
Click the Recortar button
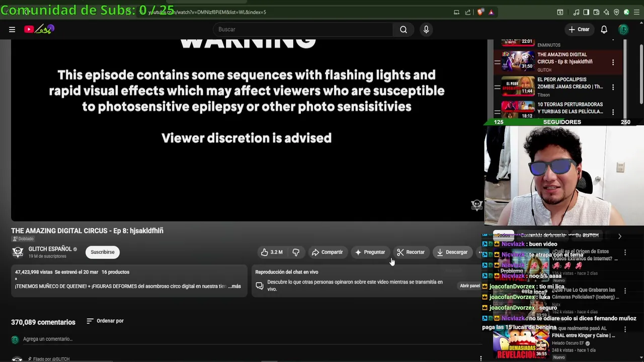tap(411, 252)
